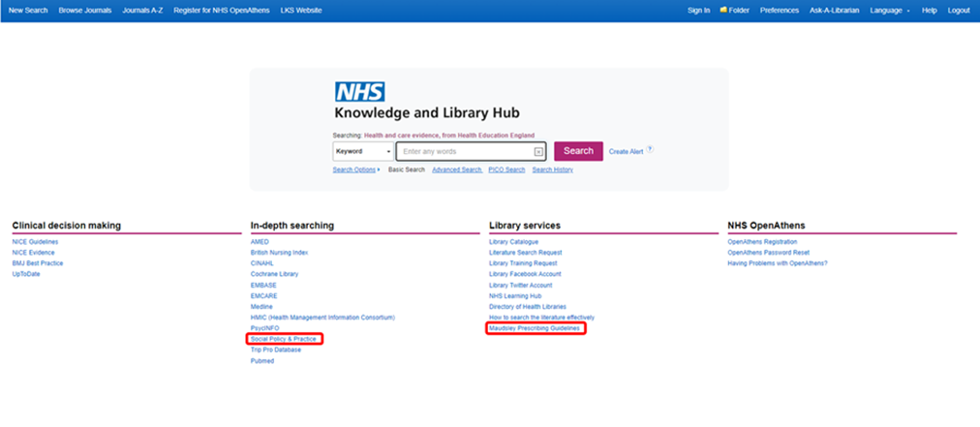This screenshot has width=980, height=427.
Task: Switch to Advanced Search
Action: point(457,169)
